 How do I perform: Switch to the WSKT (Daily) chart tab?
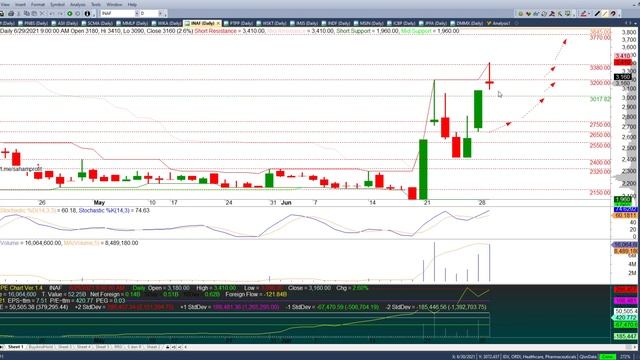tap(270, 23)
